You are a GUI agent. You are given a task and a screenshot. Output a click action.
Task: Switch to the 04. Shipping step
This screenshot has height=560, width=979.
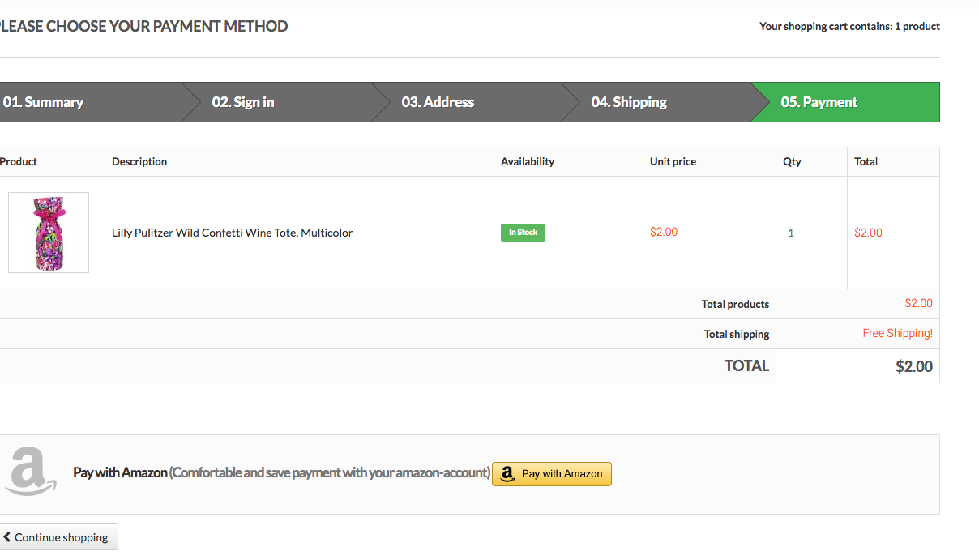coord(629,102)
